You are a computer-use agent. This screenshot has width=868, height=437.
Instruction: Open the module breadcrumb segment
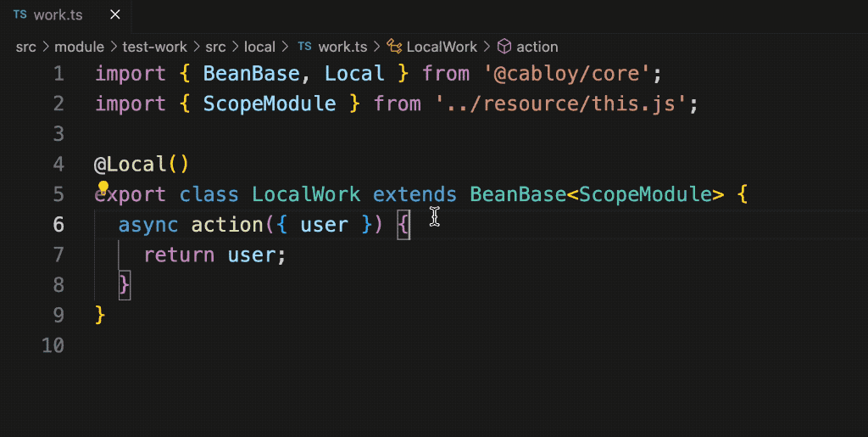(x=79, y=47)
